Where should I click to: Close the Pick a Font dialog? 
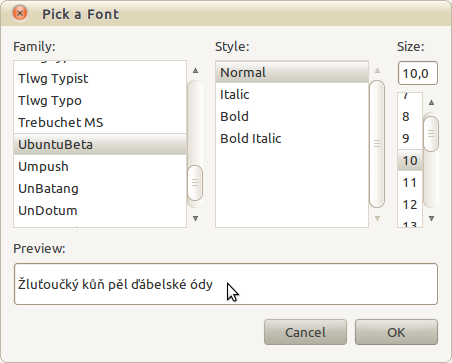point(20,13)
